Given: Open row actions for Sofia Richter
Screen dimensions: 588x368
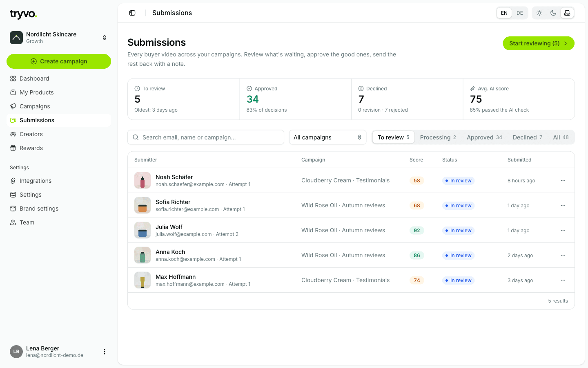Looking at the screenshot, I should tap(563, 205).
